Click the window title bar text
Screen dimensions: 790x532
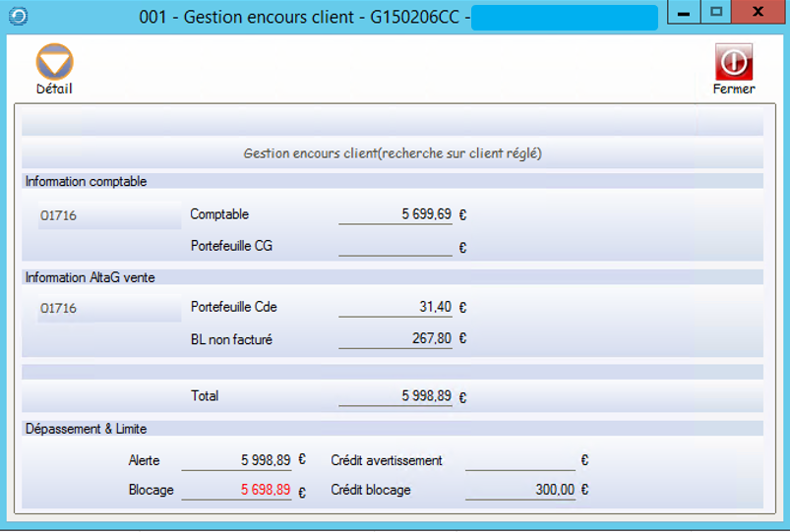point(299,17)
